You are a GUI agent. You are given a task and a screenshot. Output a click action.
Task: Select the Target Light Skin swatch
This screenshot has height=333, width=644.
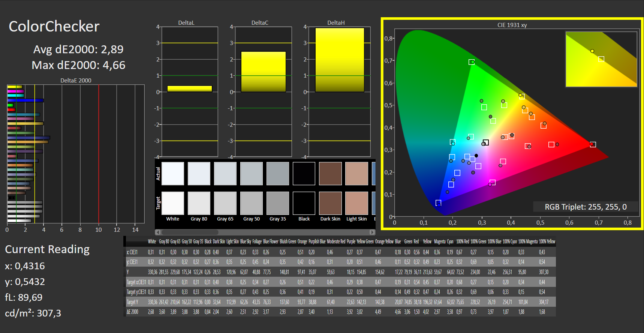pyautogui.click(x=356, y=203)
